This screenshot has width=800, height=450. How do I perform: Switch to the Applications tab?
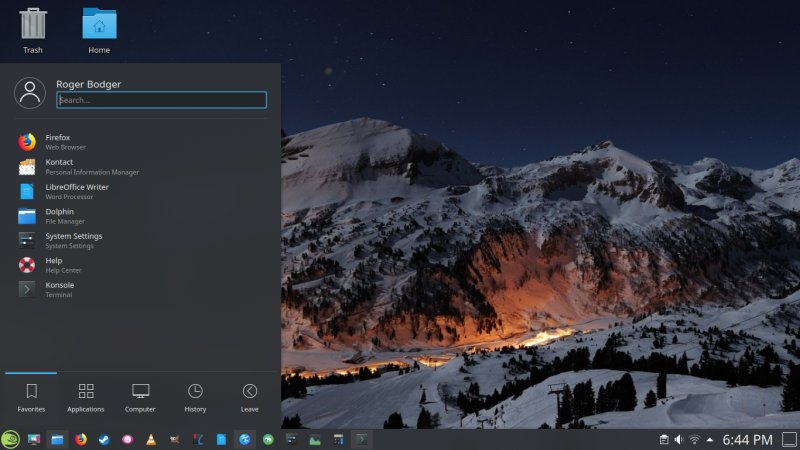pos(86,397)
